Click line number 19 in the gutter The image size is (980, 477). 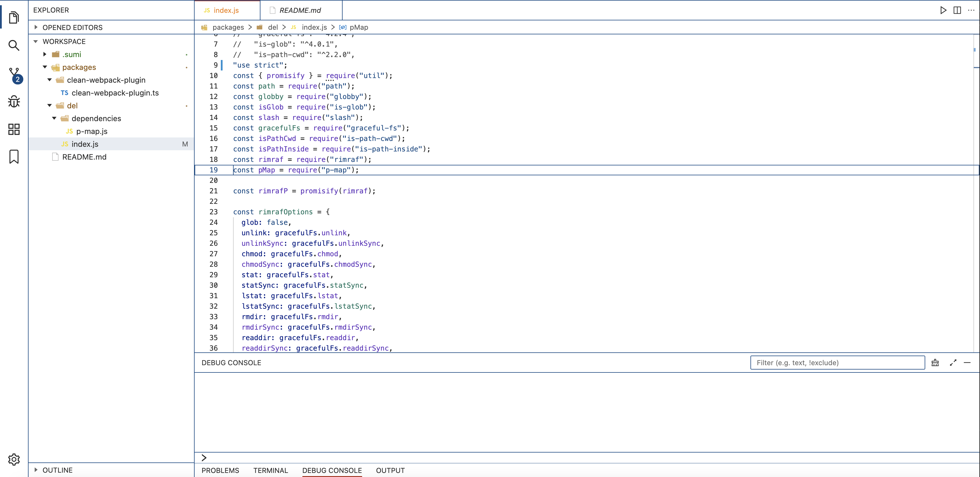coord(214,170)
